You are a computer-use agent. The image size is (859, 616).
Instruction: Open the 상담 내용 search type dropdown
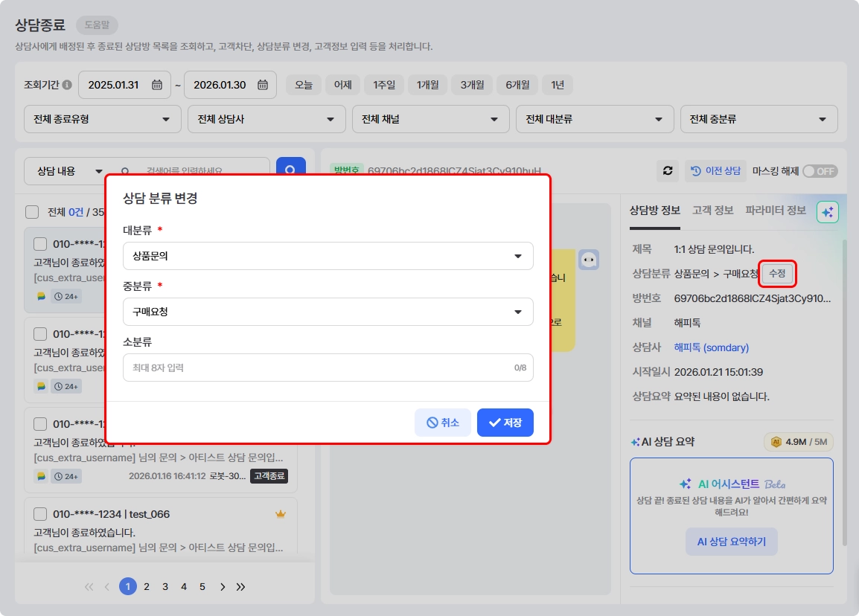69,171
